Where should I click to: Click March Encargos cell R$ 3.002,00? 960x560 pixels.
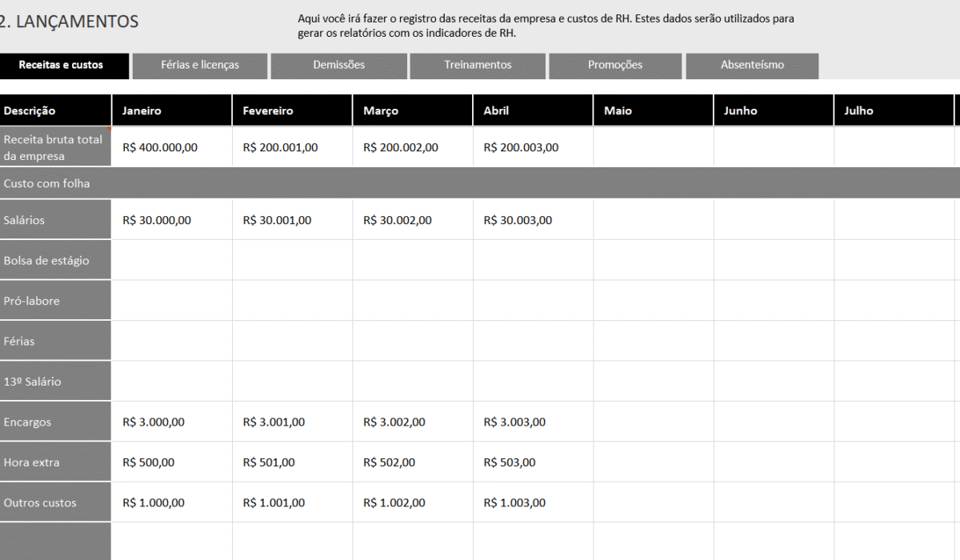click(x=412, y=422)
